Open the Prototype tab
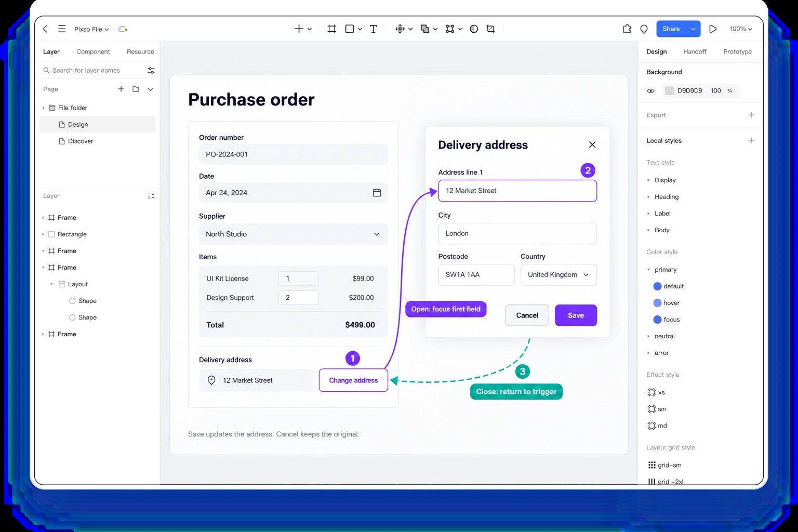Viewport: 798px width, 532px height. (x=737, y=52)
